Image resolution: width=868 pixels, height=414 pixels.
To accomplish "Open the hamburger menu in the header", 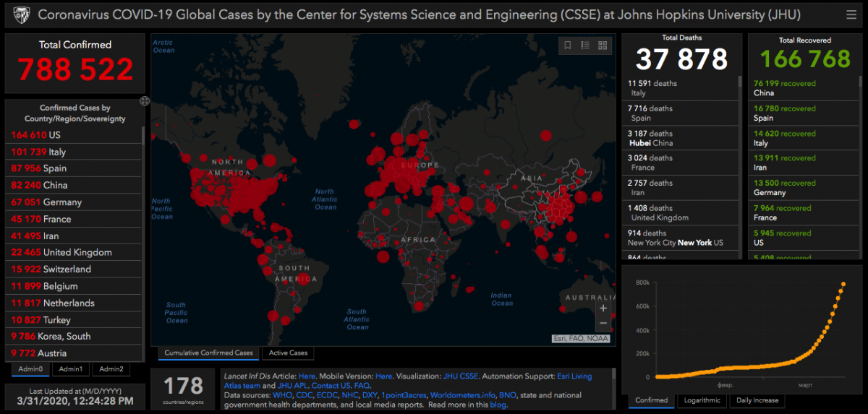I will pyautogui.click(x=851, y=14).
